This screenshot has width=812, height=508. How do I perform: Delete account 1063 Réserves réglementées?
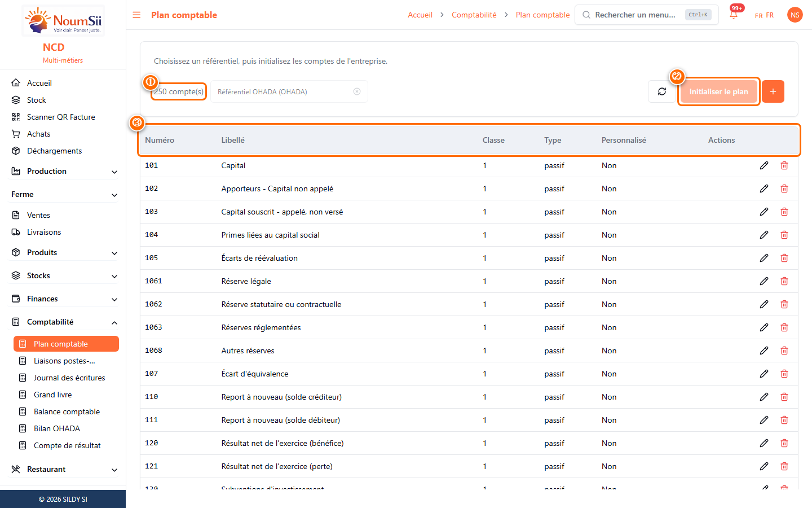coord(784,327)
